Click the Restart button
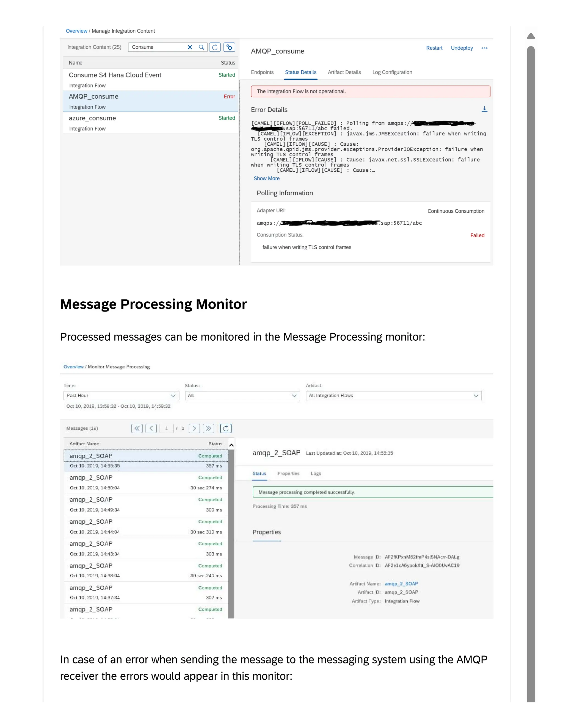 (x=434, y=48)
